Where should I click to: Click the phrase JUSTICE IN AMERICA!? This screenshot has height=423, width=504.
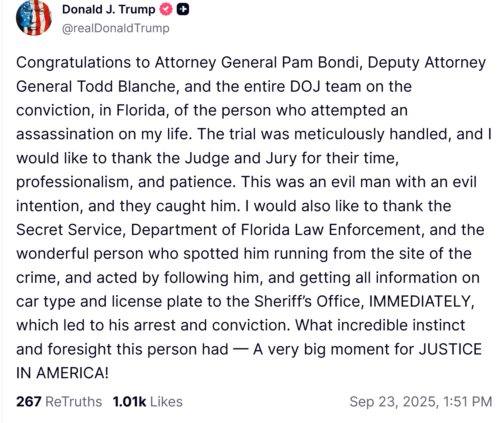(450, 349)
